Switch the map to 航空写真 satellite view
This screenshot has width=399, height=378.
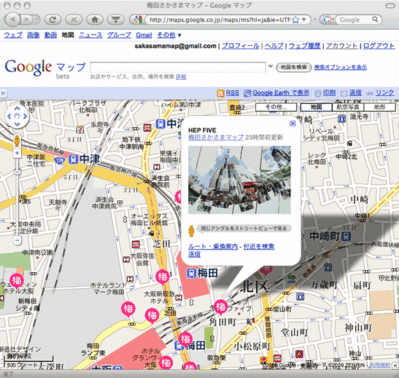(x=348, y=107)
